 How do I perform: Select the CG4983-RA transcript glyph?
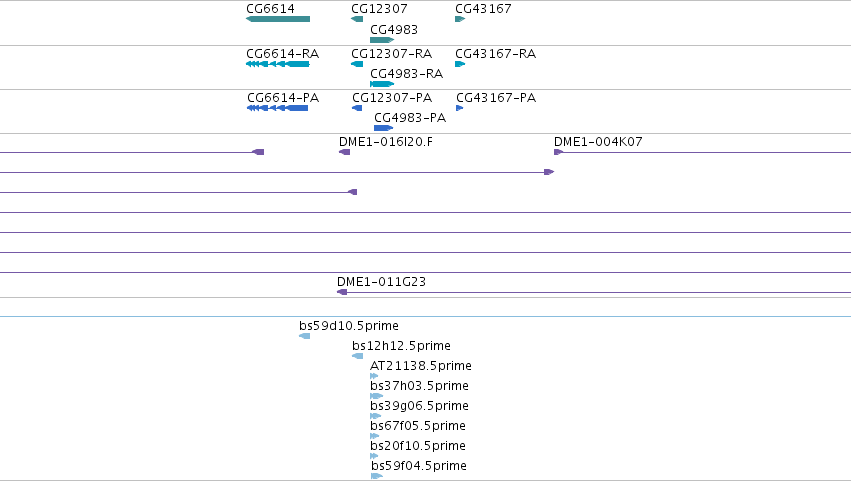pyautogui.click(x=382, y=84)
